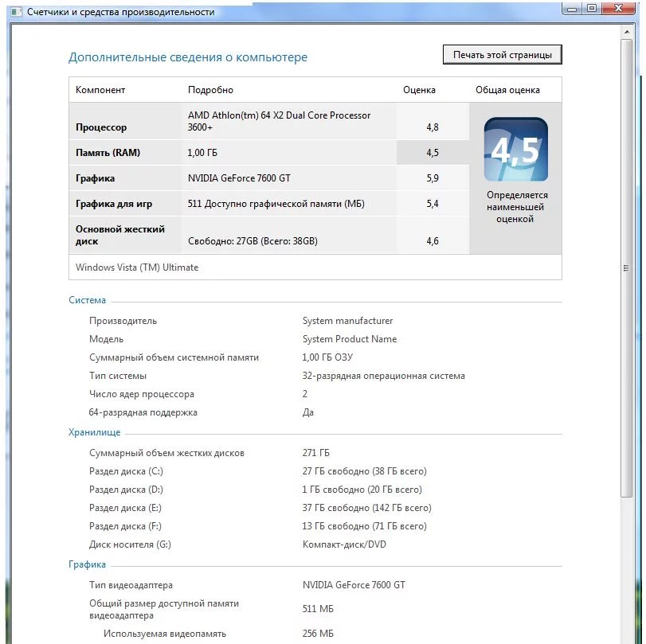
Task: Click the lower 'Графика' section heading
Action: point(87,564)
